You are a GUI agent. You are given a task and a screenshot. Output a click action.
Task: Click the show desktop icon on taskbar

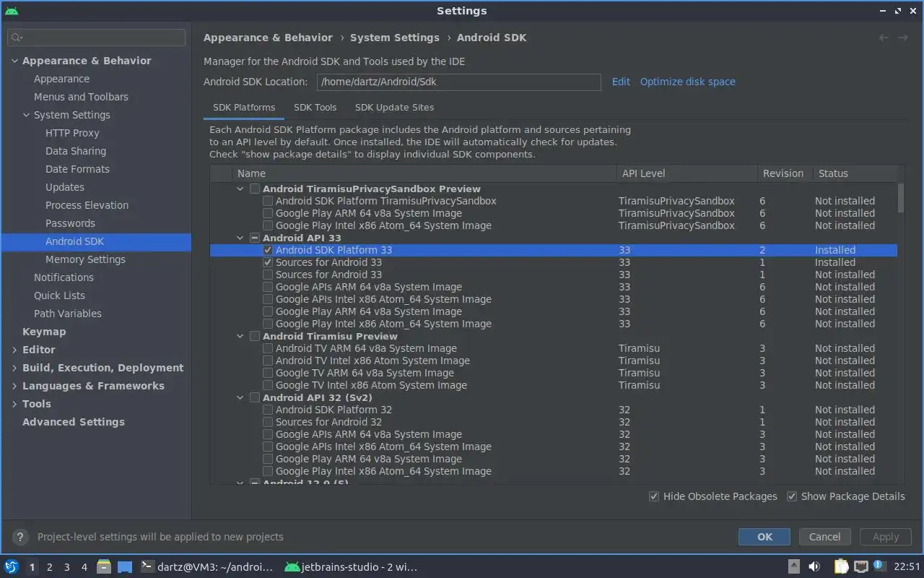[125, 566]
